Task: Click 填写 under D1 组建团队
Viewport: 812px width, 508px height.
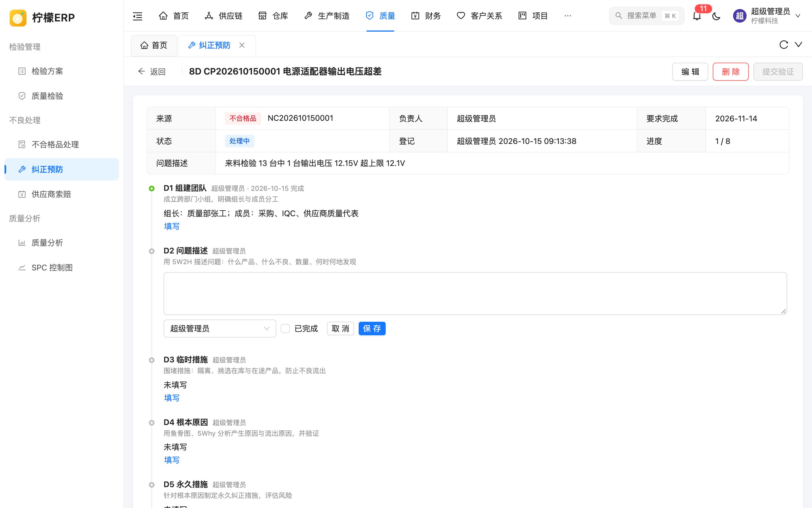Action: click(171, 226)
